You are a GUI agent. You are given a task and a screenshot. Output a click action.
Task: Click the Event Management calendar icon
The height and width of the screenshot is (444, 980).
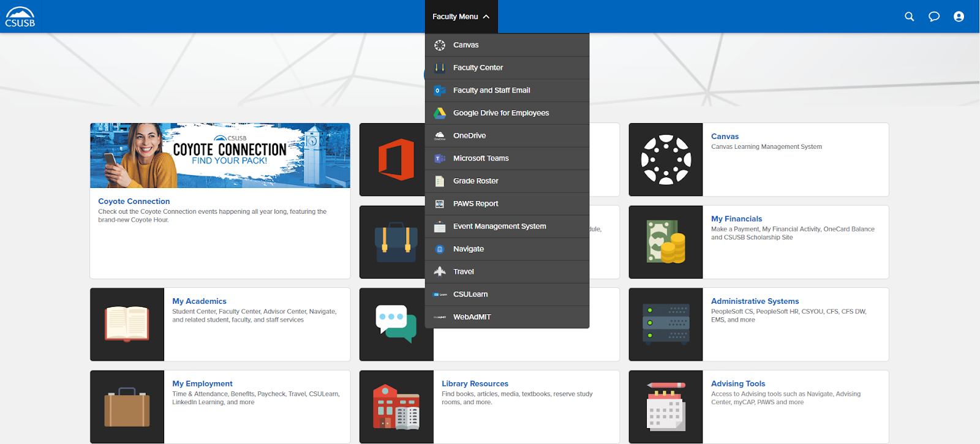click(x=440, y=227)
